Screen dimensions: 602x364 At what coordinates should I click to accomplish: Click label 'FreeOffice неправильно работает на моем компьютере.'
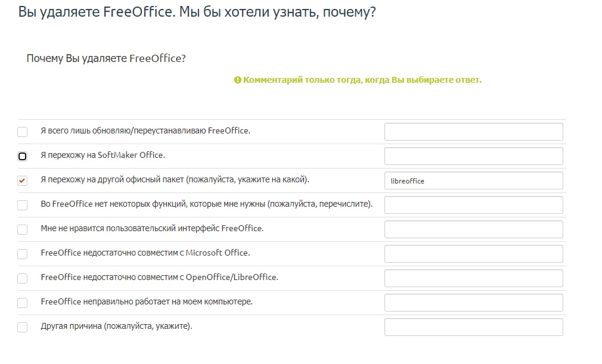click(x=147, y=302)
